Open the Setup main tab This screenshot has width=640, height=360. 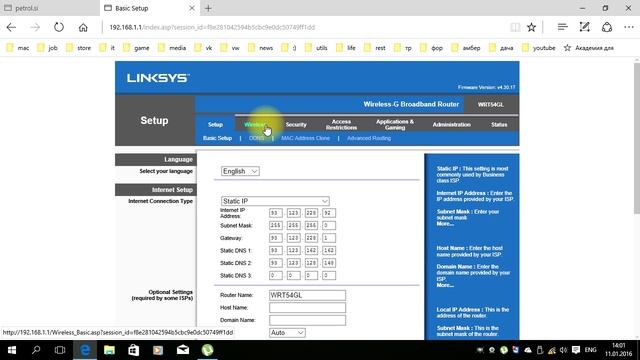215,124
